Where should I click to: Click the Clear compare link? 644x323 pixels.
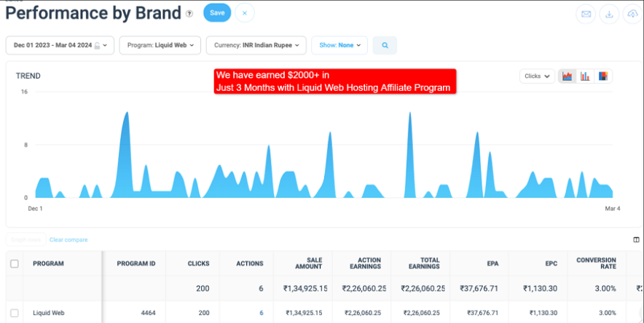pos(68,240)
